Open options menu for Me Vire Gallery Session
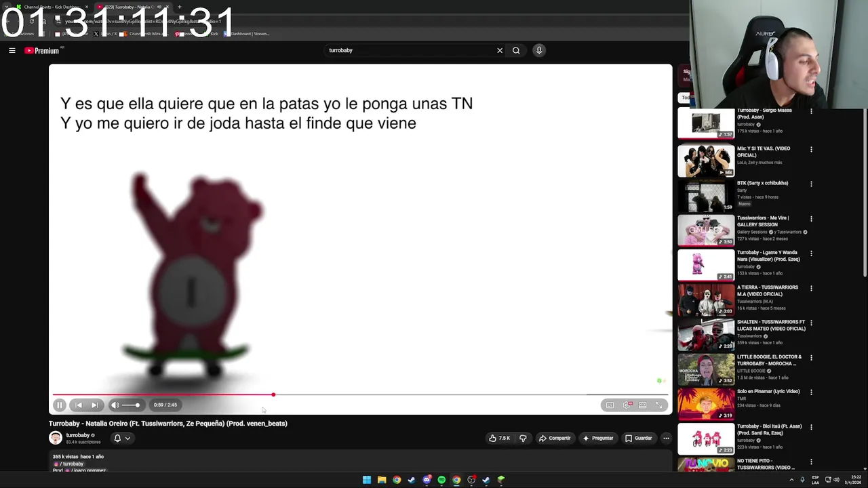868x488 pixels. tap(811, 219)
